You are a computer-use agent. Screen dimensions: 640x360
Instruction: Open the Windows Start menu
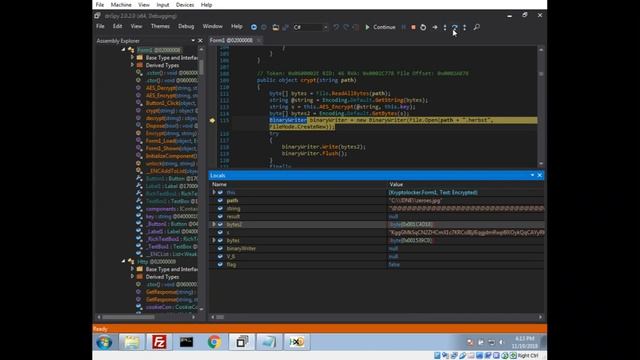104,342
